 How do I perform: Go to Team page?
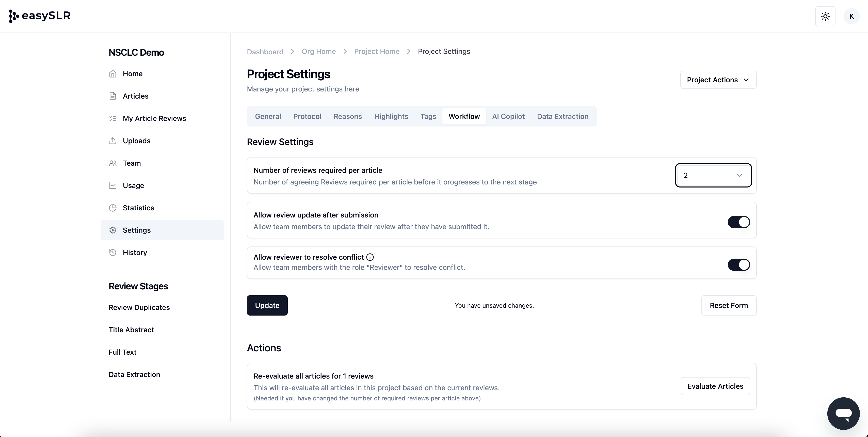(162, 163)
